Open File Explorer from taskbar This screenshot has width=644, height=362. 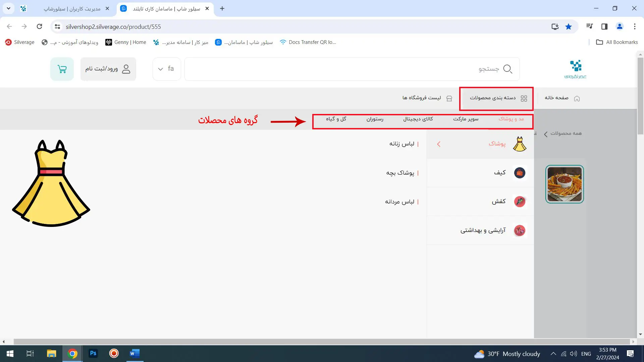pyautogui.click(x=51, y=354)
